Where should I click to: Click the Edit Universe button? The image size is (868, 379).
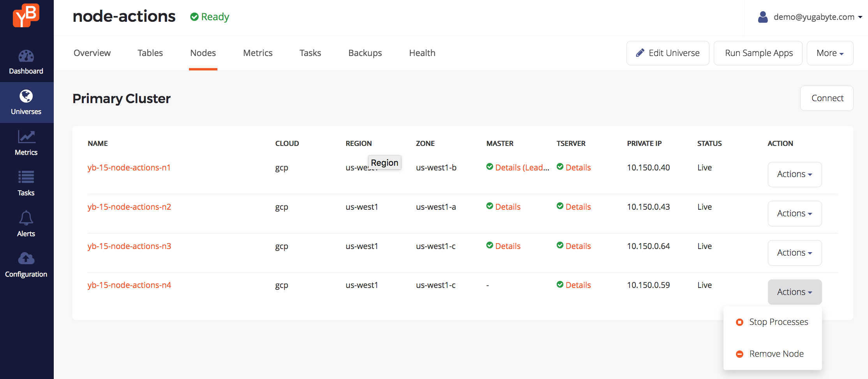(668, 53)
